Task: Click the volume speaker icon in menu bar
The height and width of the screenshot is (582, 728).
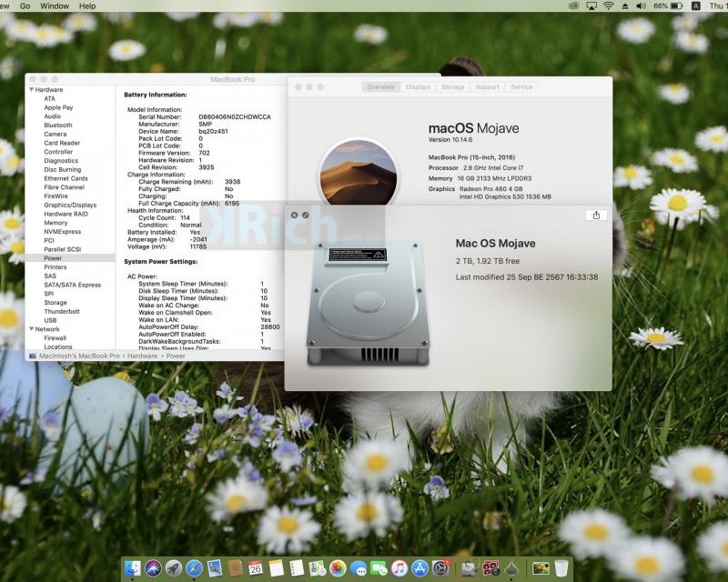Action: 642,6
